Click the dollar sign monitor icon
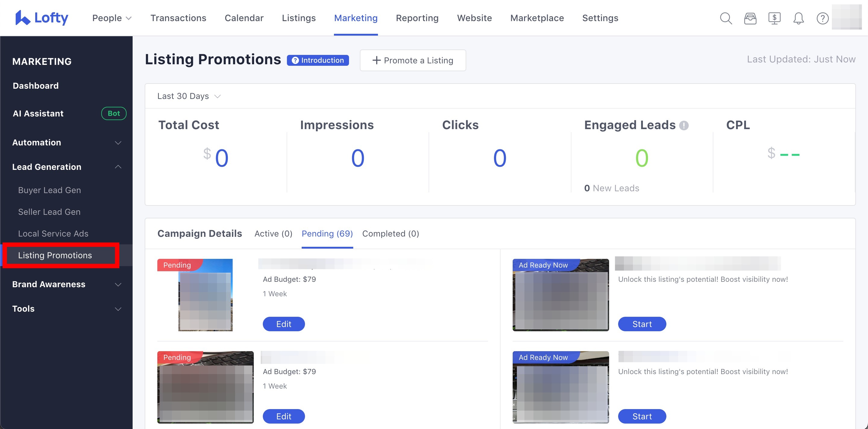Viewport: 868px width, 429px height. [x=774, y=18]
